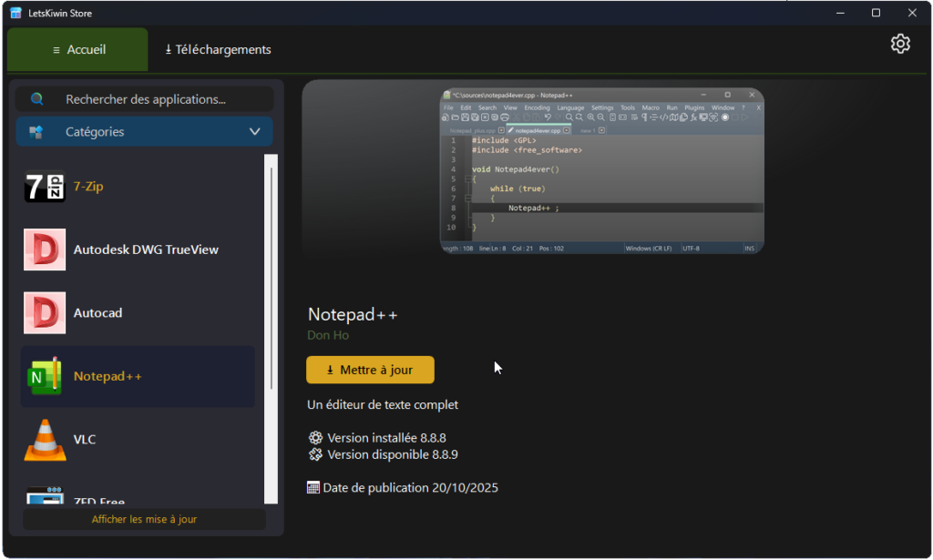This screenshot has height=560, width=933.
Task: Click the 7-Zip app icon
Action: click(x=45, y=187)
